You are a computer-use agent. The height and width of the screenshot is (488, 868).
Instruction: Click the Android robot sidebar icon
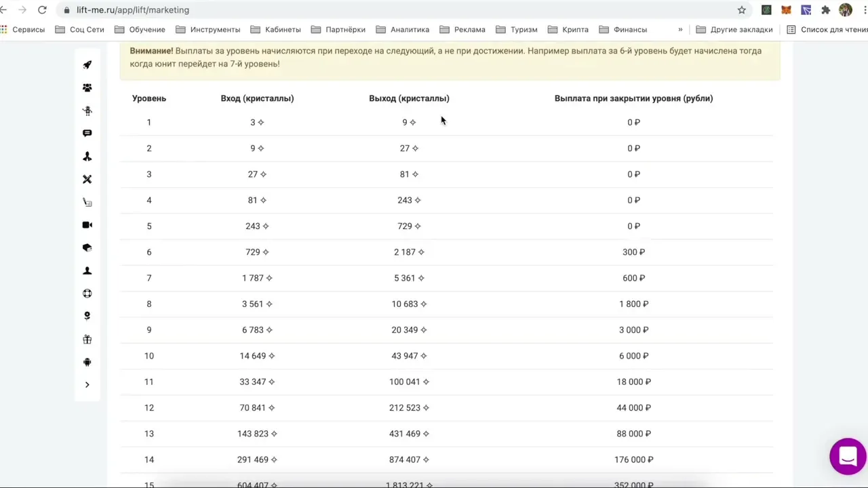pyautogui.click(x=87, y=362)
